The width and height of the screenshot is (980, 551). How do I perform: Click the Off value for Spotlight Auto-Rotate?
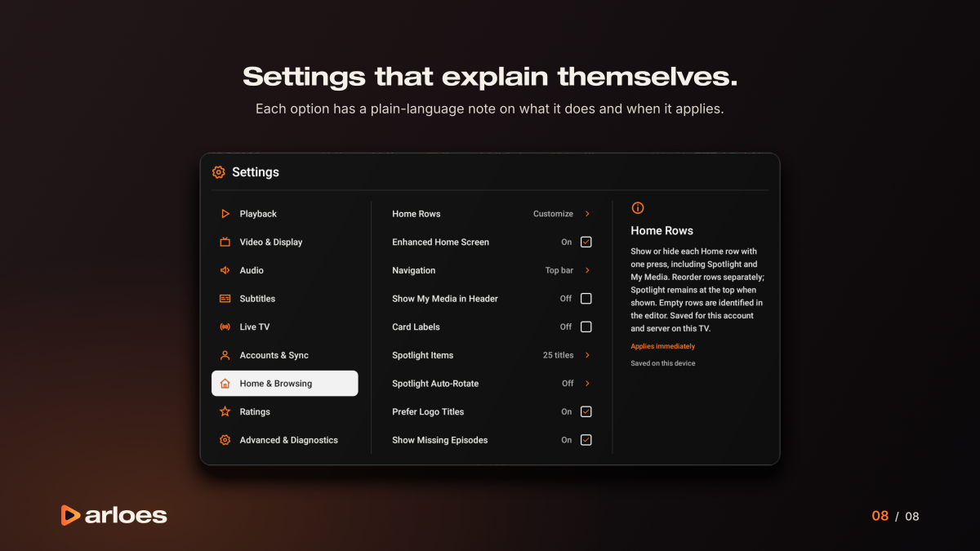[x=568, y=384]
